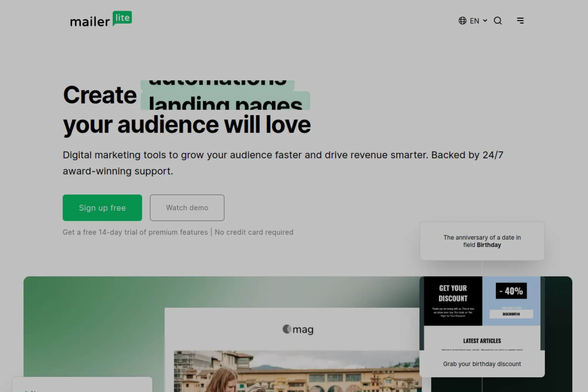
Task: Open the hamburger navigation menu
Action: (x=520, y=21)
